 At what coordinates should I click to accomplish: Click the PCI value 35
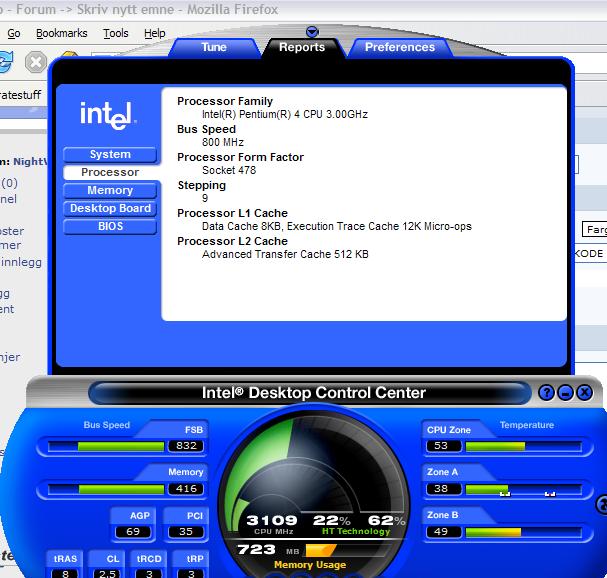click(186, 532)
